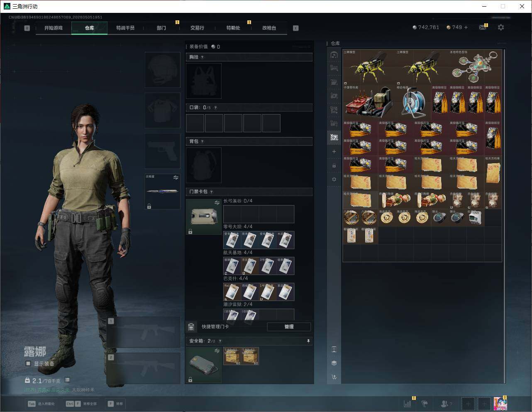
Task: Click the empty body armor slot
Action: point(163,110)
